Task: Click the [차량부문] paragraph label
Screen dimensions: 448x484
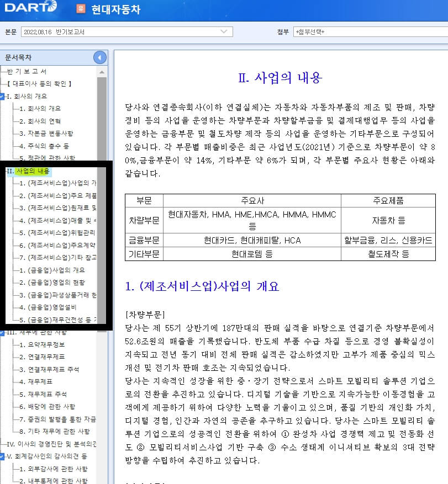Action: pos(145,315)
